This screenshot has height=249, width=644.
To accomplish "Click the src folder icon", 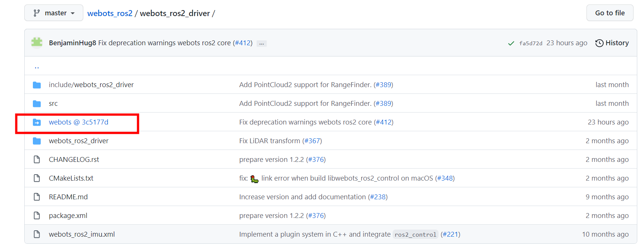I will (x=37, y=104).
